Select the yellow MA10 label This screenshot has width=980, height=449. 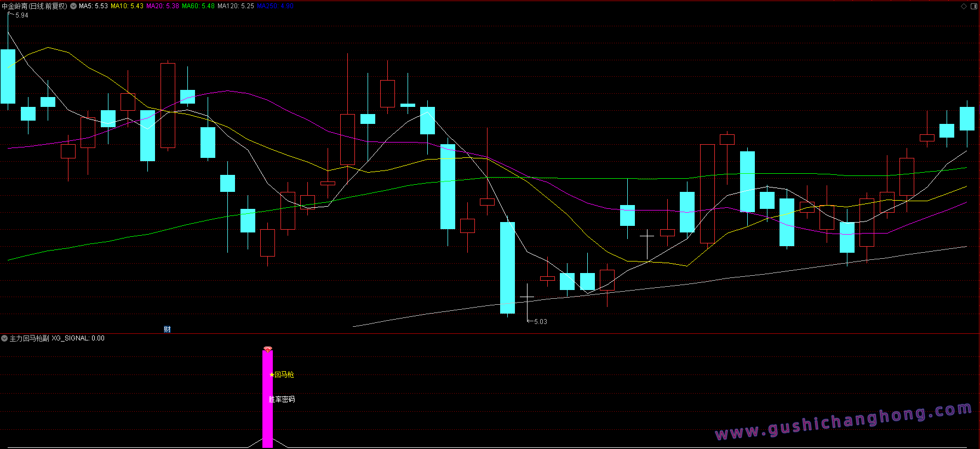coord(127,6)
